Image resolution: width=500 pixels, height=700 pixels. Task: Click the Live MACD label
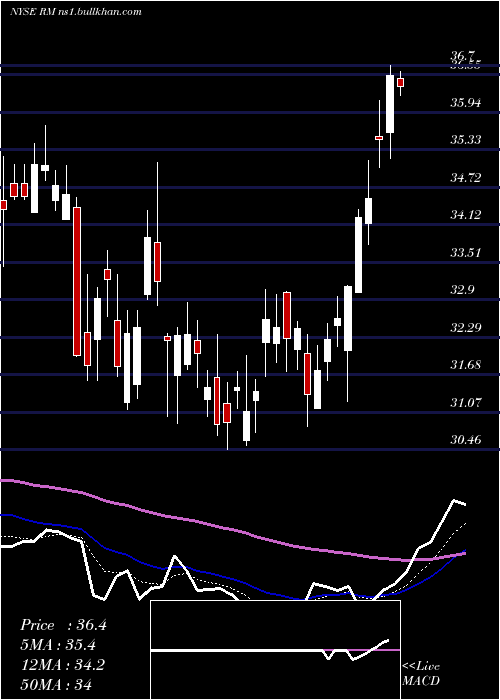[x=421, y=673]
